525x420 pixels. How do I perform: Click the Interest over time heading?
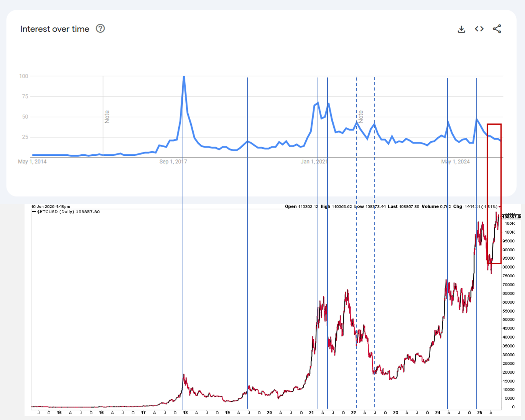click(x=54, y=29)
